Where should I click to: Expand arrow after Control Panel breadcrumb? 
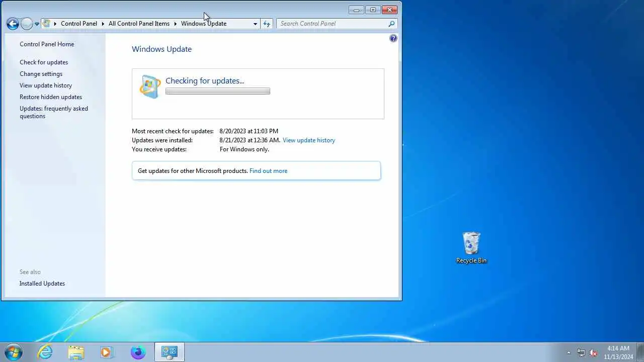tap(103, 24)
